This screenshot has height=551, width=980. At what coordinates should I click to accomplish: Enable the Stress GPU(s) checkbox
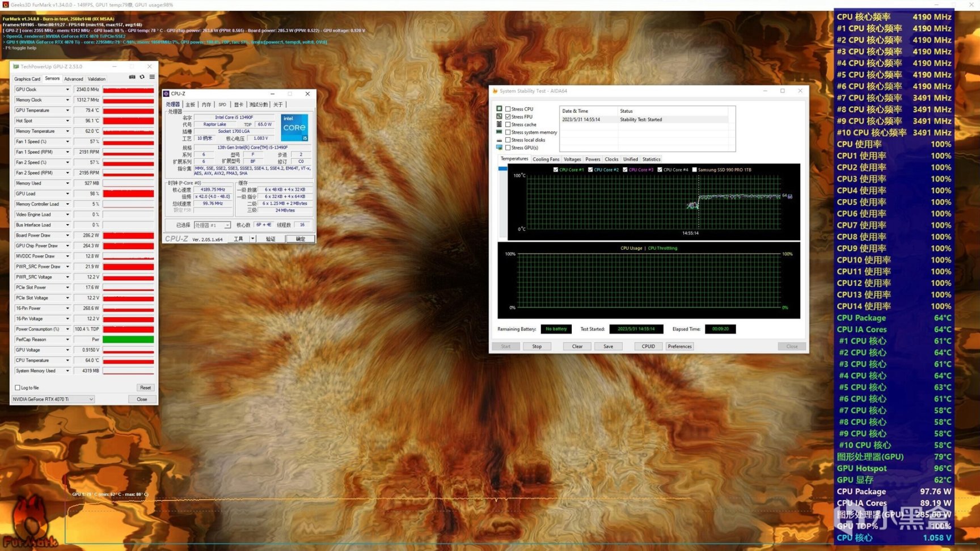(508, 148)
